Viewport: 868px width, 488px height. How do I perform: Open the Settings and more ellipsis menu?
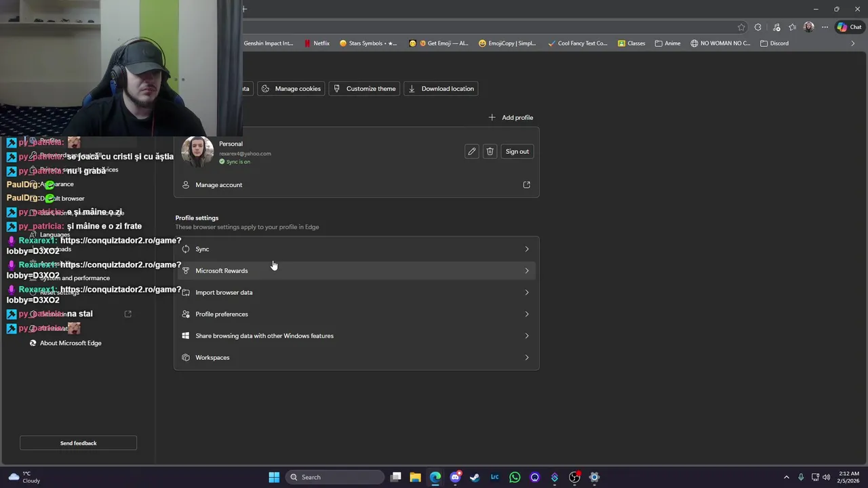tap(825, 27)
